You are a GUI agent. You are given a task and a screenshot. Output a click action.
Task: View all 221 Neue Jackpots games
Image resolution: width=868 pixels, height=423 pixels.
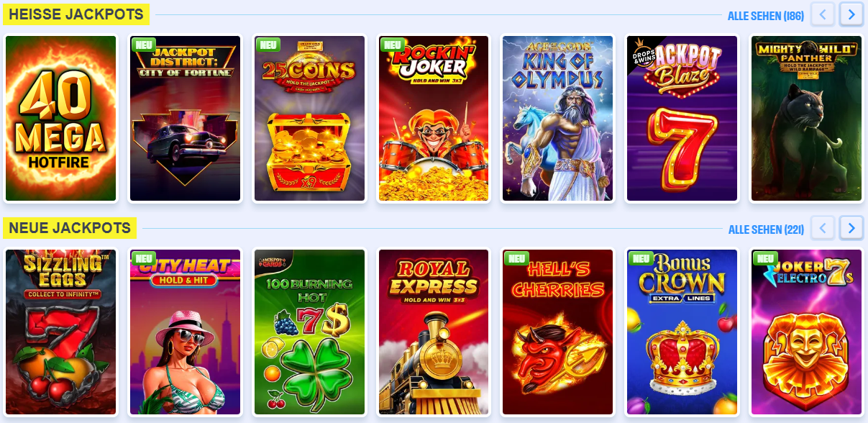(x=766, y=229)
